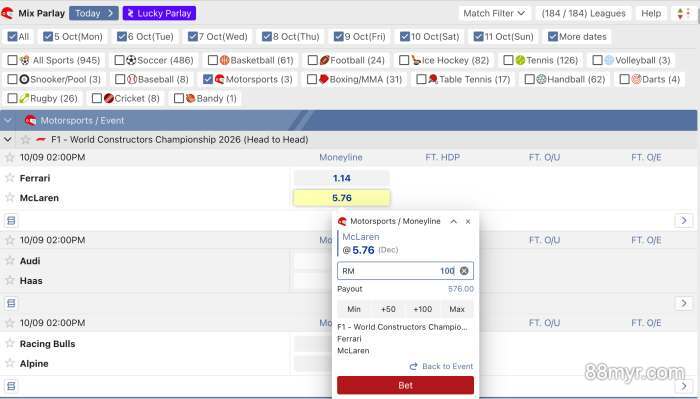
Task: Toggle the More dates checkbox
Action: [x=553, y=37]
